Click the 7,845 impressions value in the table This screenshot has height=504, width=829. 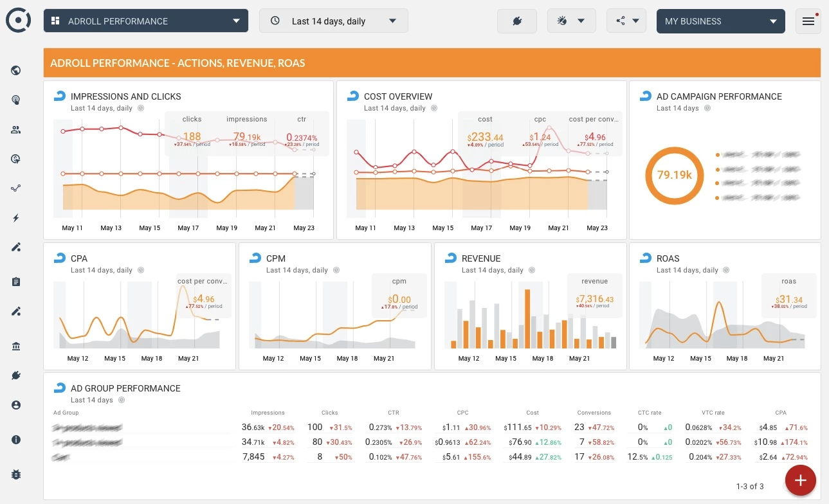(253, 457)
